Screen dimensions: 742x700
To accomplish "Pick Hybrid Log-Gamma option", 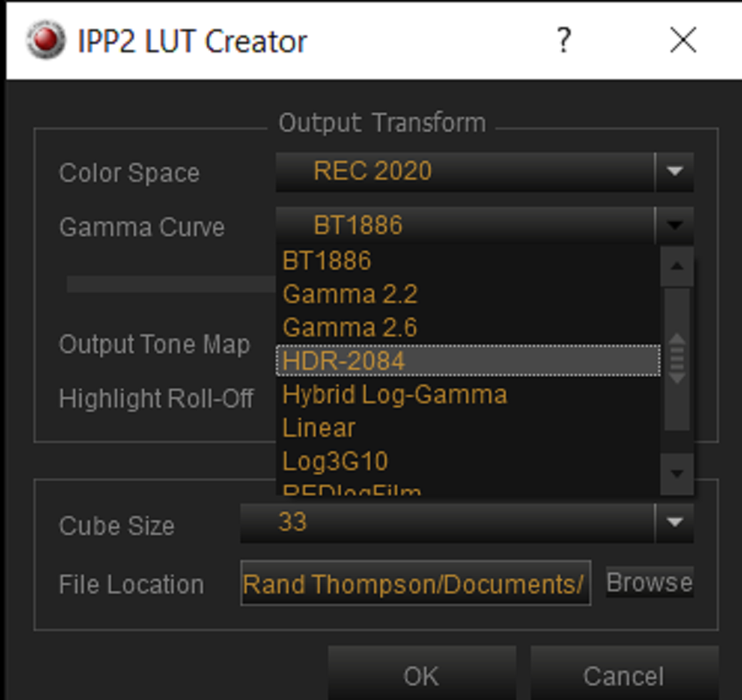I will (x=467, y=395).
